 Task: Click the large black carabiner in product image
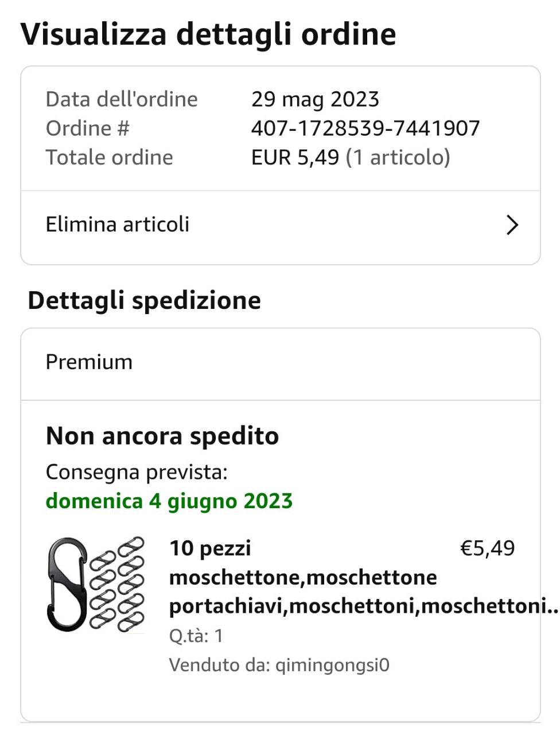[x=66, y=585]
